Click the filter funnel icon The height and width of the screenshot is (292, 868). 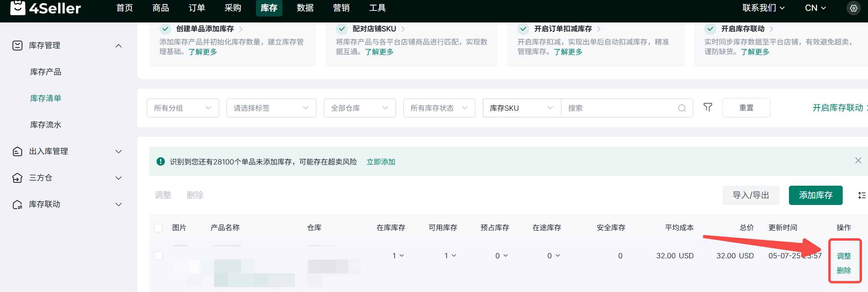point(708,107)
